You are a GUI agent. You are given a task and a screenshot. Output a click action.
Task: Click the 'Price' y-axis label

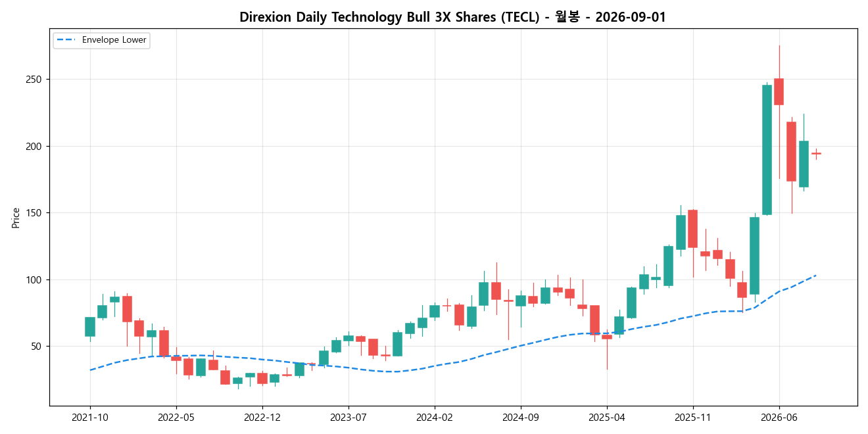[x=16, y=218]
